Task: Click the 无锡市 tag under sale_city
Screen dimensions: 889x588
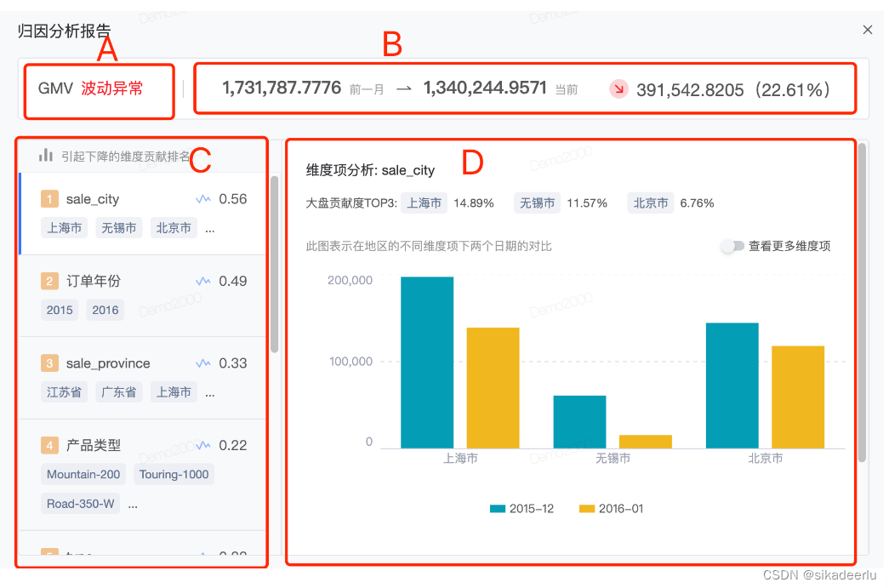Action: coord(119,228)
